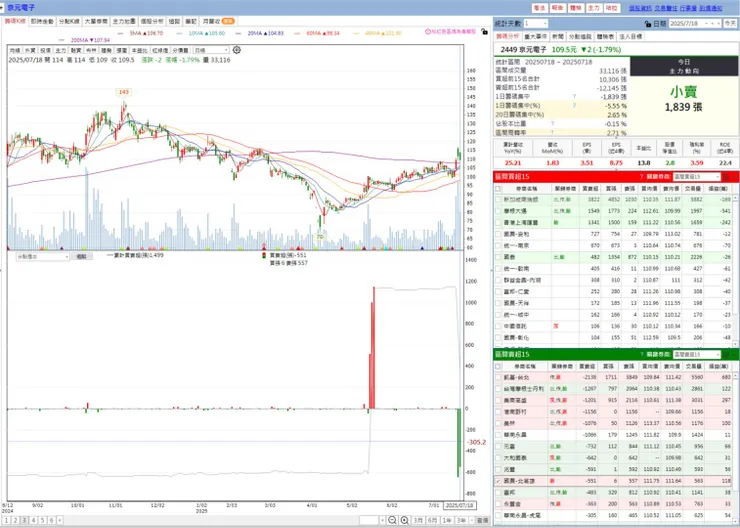
Task: Open help mark beside 佔股本比重 row
Action: pos(552,124)
